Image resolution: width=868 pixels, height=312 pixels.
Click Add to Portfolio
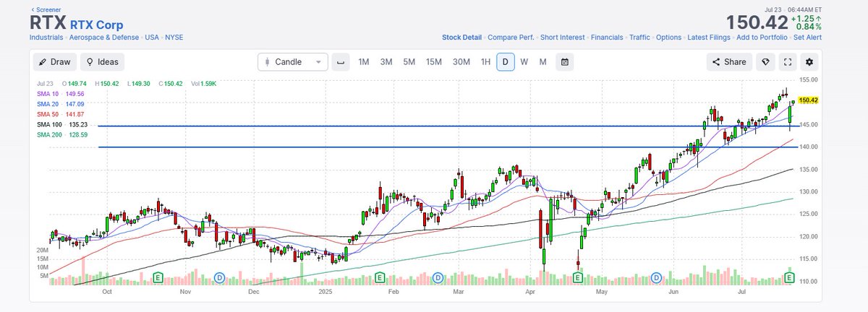coord(762,37)
